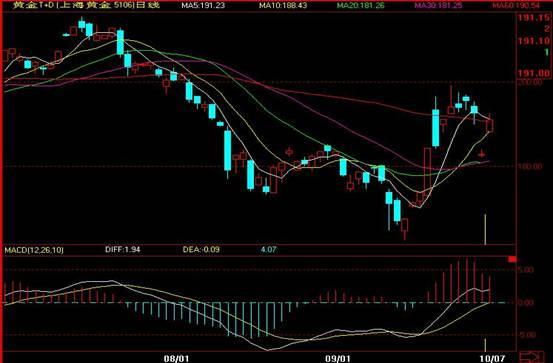Click the 180.00 price axis label
Image resolution: width=553 pixels, height=363 pixels.
[531, 166]
